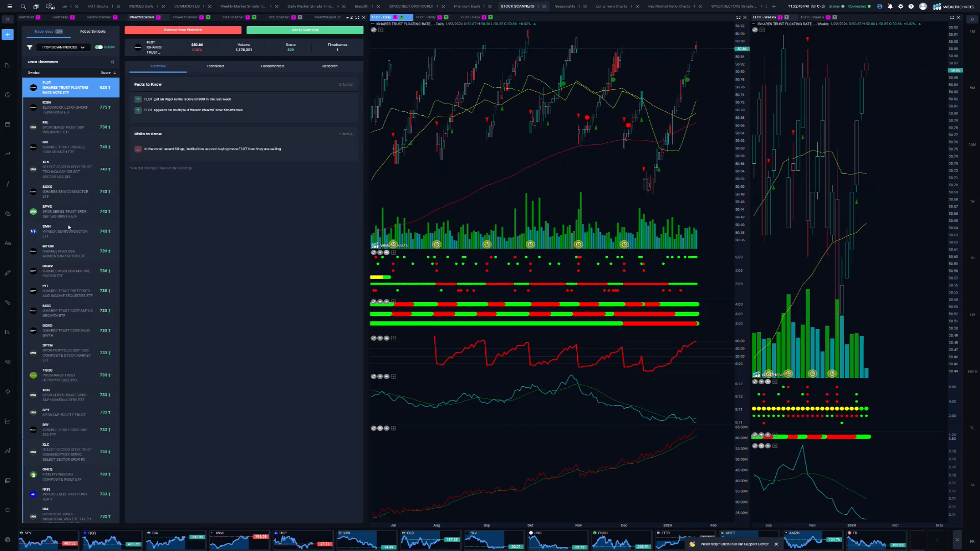This screenshot has width=980, height=551.
Task: Click the save layout disk icon
Action: 879,7
